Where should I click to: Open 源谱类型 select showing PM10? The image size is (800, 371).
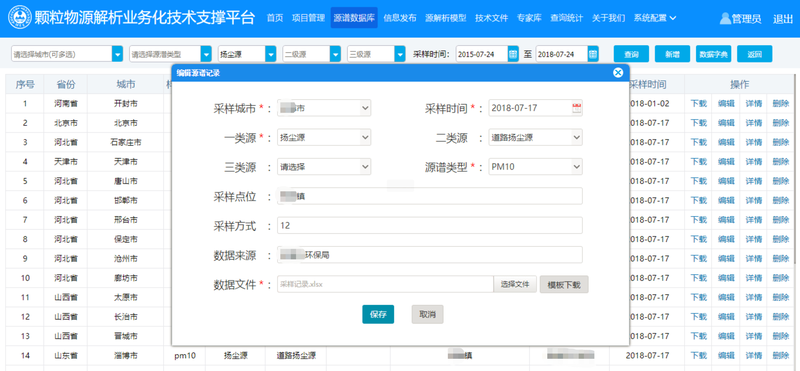pyautogui.click(x=535, y=166)
